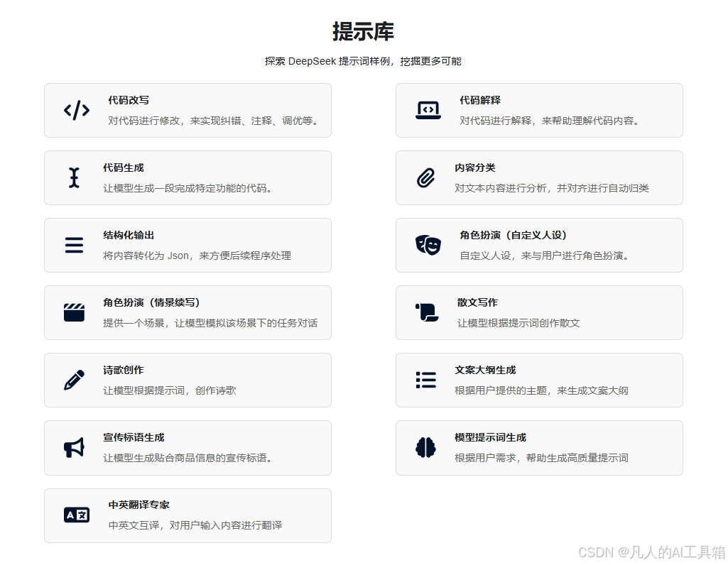Open the 角色扮演（自定义人设）card title

(x=514, y=235)
